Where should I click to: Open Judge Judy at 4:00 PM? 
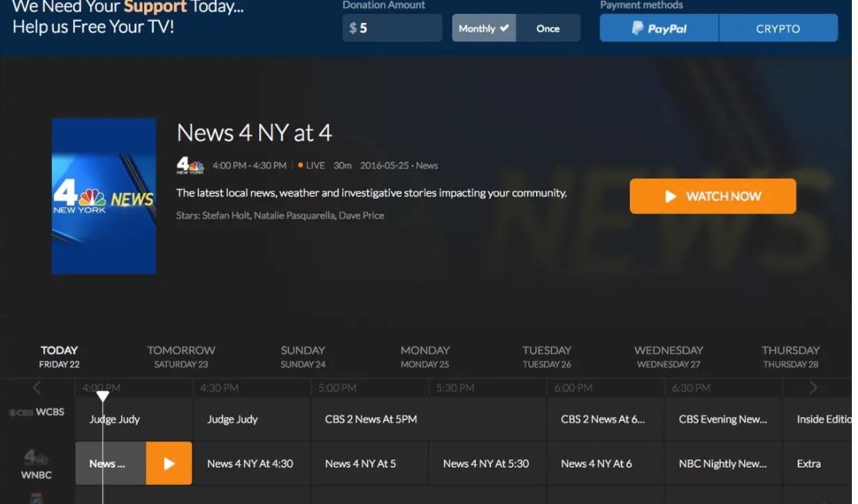(x=133, y=419)
